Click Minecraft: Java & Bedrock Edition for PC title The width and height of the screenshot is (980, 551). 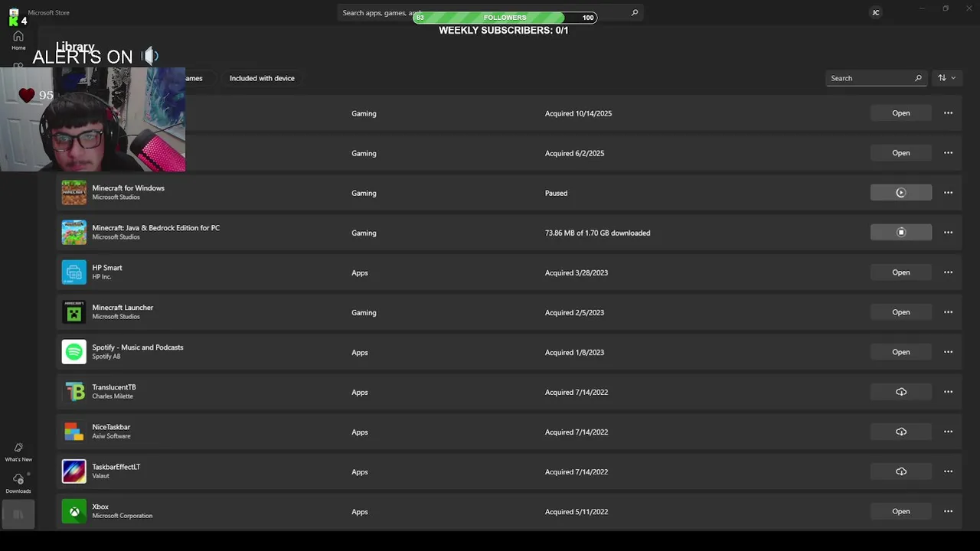tap(156, 228)
